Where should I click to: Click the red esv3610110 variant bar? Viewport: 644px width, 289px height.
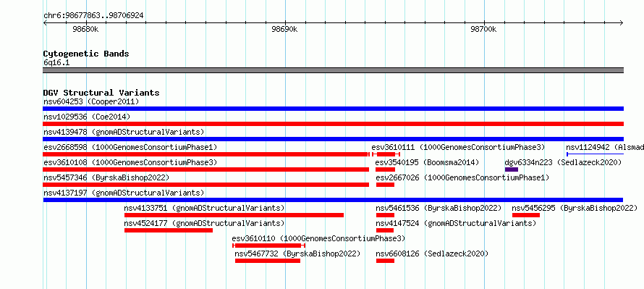268,246
